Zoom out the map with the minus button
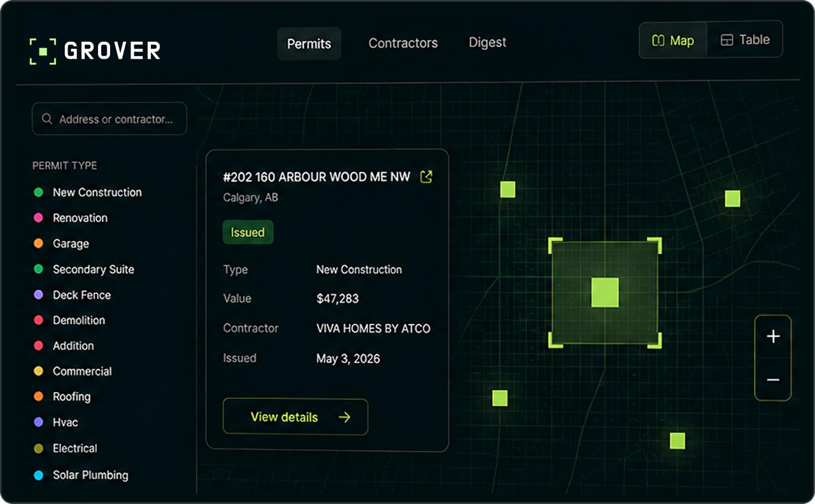 (773, 380)
